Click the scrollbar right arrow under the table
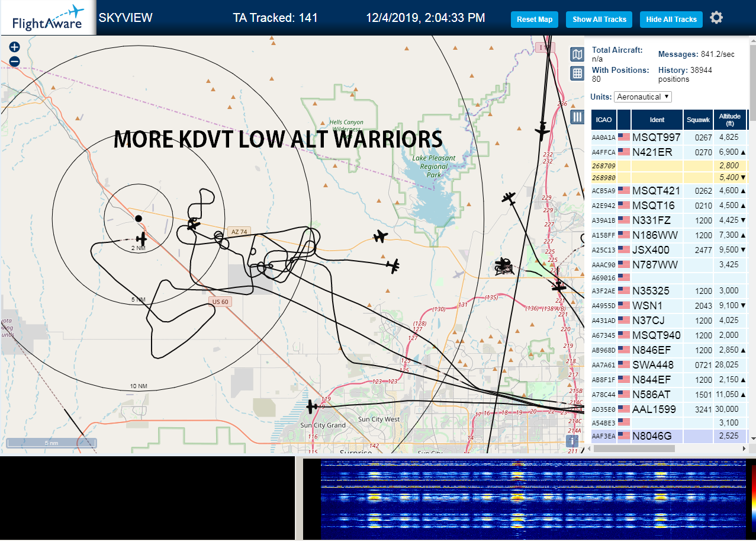Screen dimensions: 756x541 [x=744, y=449]
